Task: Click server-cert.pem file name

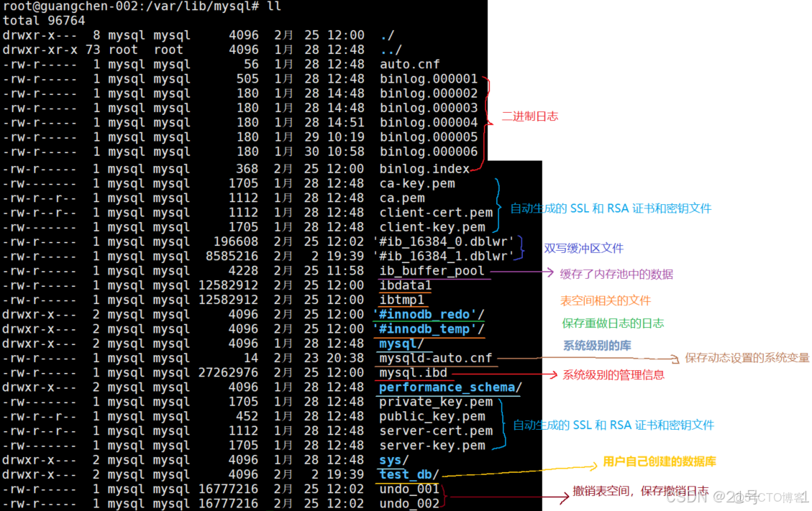Action: pos(436,431)
